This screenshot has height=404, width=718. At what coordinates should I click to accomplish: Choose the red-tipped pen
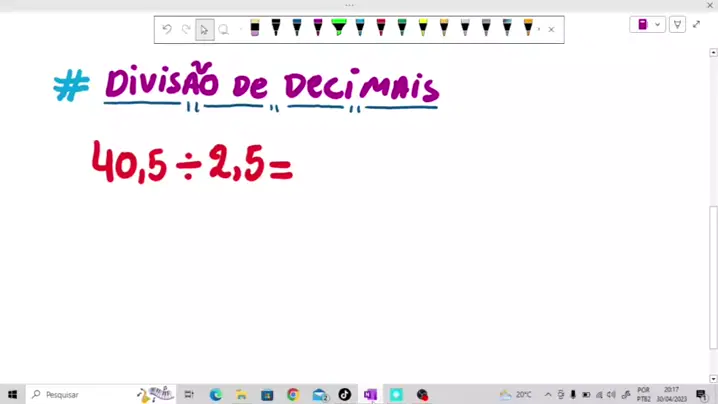coord(381,27)
